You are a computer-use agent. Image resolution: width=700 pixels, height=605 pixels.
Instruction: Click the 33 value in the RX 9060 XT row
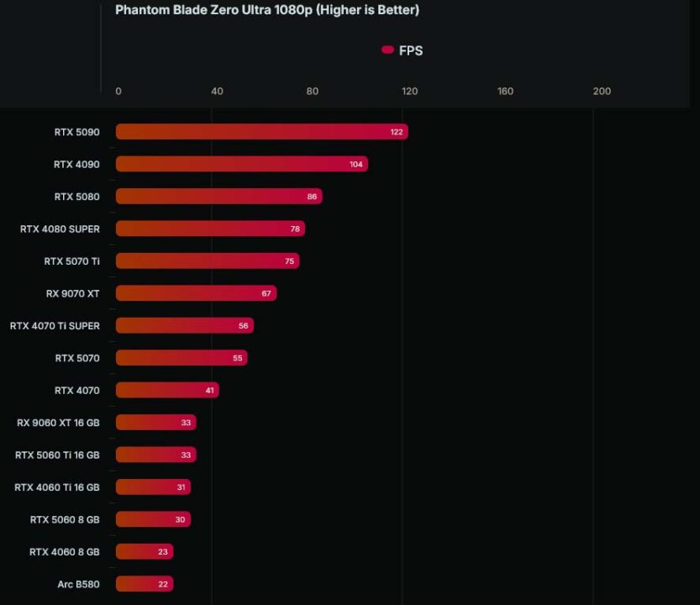point(186,423)
